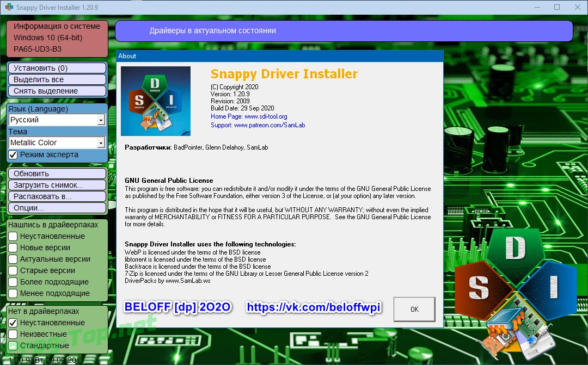Check the Более подходящие checkbox
This screenshot has width=588, height=365.
tap(13, 282)
